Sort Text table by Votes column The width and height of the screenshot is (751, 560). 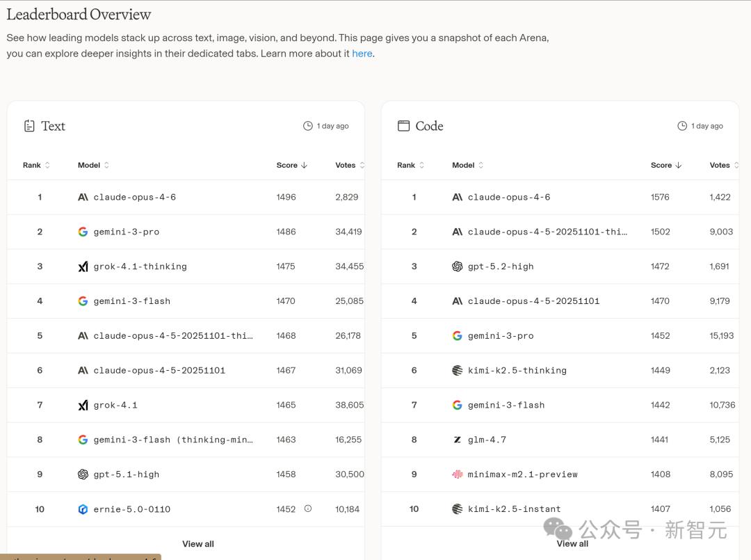point(350,165)
